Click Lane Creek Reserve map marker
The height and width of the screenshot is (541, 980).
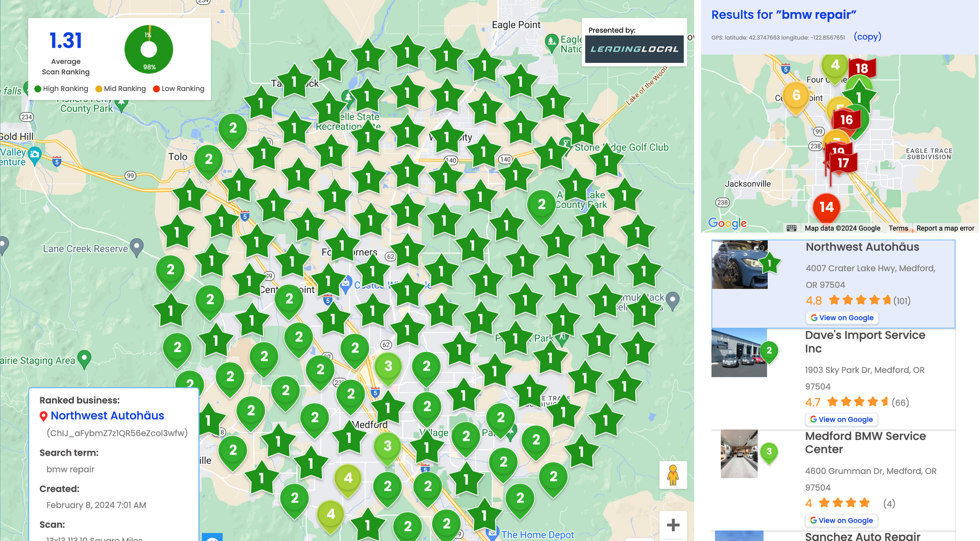click(x=137, y=247)
